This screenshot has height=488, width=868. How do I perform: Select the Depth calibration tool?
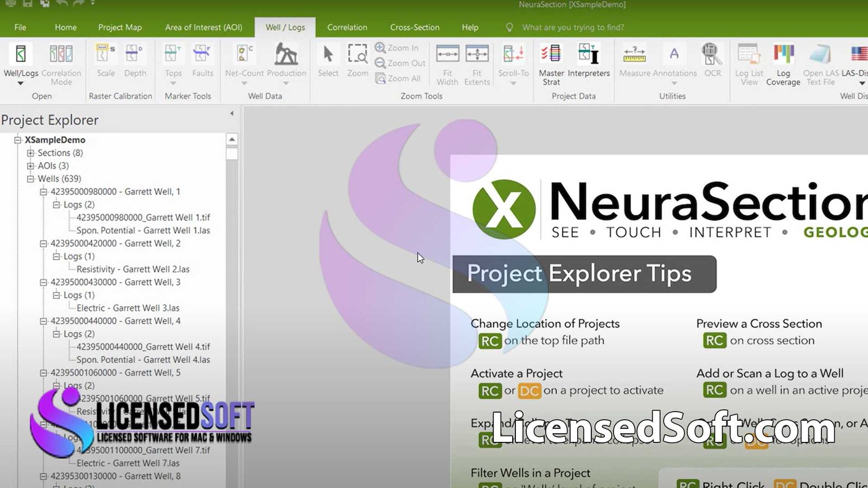135,61
